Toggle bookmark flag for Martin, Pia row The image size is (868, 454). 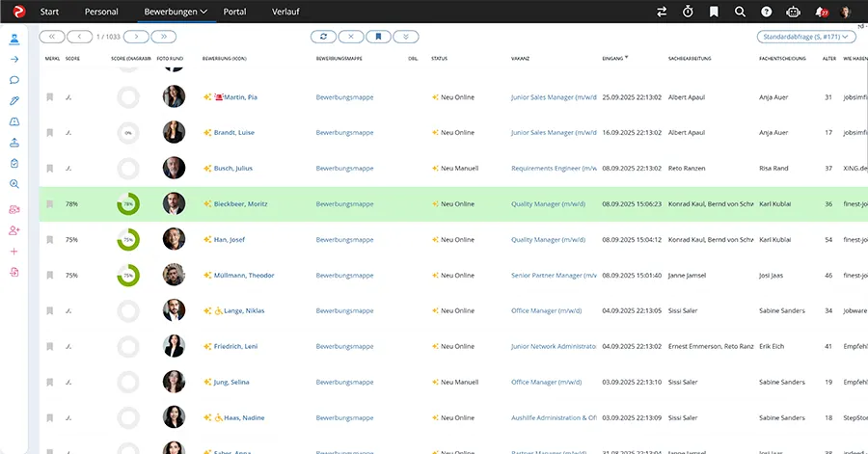pyautogui.click(x=50, y=97)
